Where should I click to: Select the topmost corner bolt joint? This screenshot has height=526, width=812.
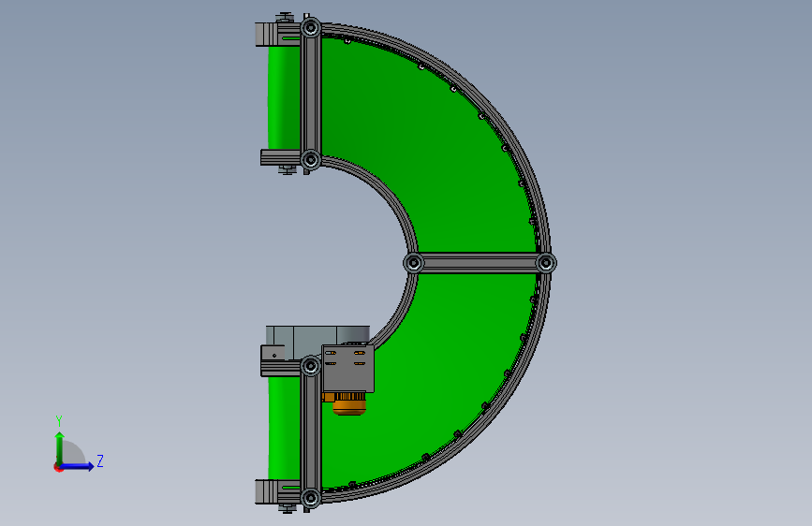tap(311, 27)
